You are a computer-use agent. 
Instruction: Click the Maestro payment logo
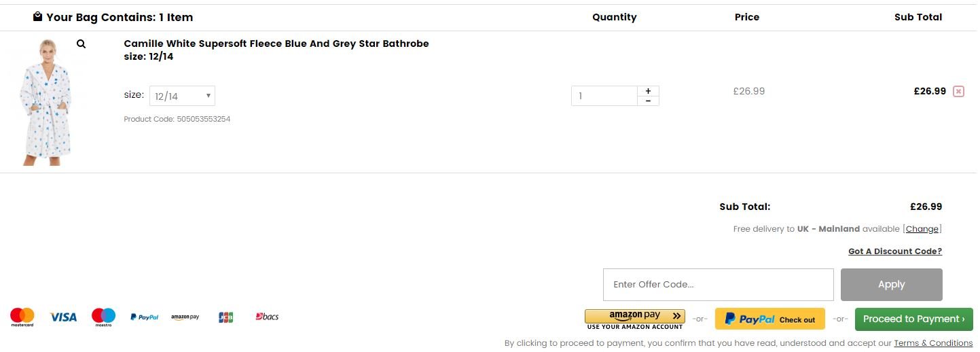(103, 317)
